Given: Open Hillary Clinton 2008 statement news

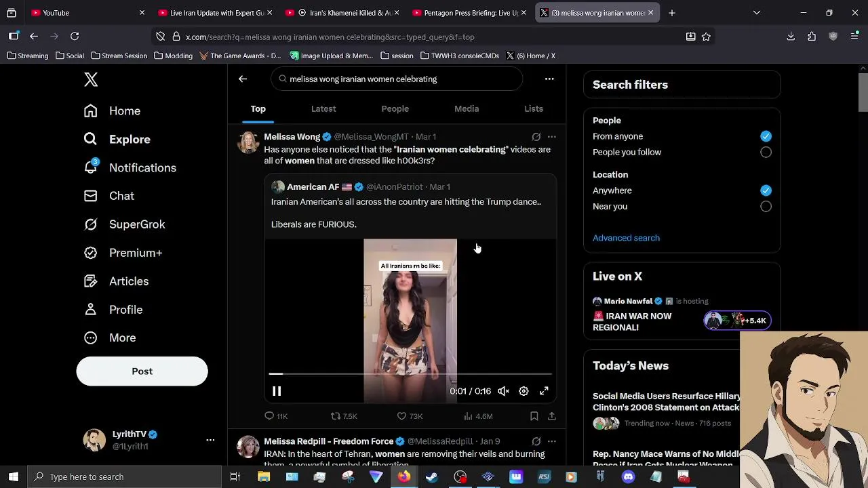Looking at the screenshot, I should click(666, 402).
